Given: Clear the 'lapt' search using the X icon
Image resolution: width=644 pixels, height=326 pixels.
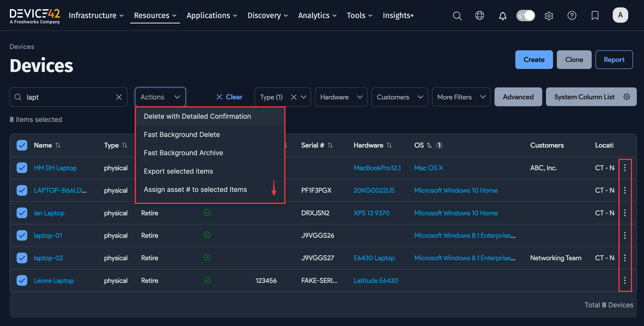Looking at the screenshot, I should point(119,97).
